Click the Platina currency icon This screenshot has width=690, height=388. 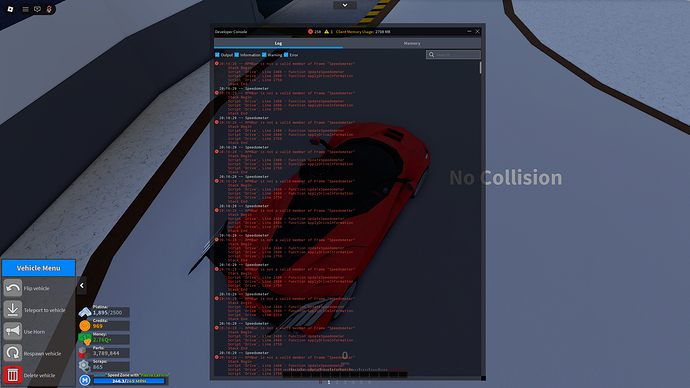(85, 312)
